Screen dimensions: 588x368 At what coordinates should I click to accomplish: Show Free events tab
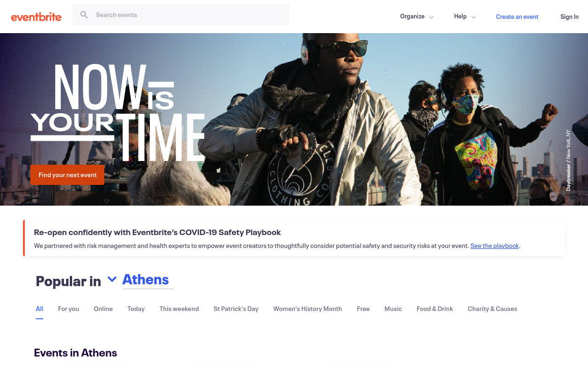pyautogui.click(x=363, y=309)
